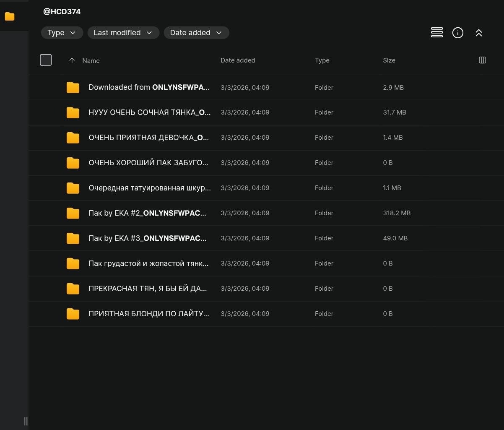Click folder icon of "Downloaded from" row
Screen dimensions: 504x430
[73, 87]
